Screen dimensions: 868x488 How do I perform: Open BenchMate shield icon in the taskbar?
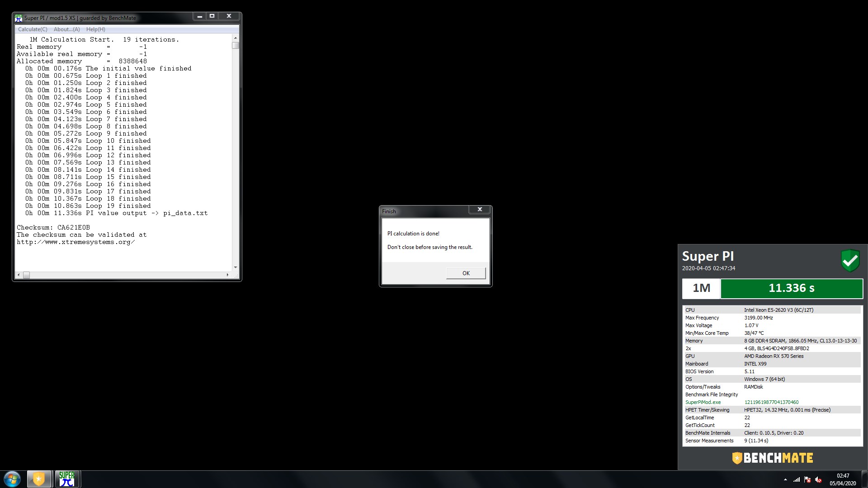coord(39,479)
